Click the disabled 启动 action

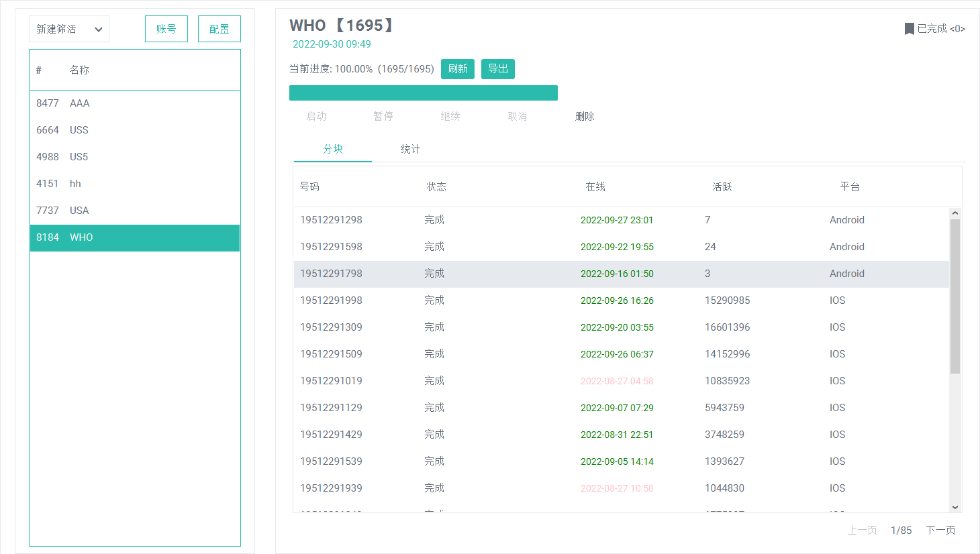[316, 116]
